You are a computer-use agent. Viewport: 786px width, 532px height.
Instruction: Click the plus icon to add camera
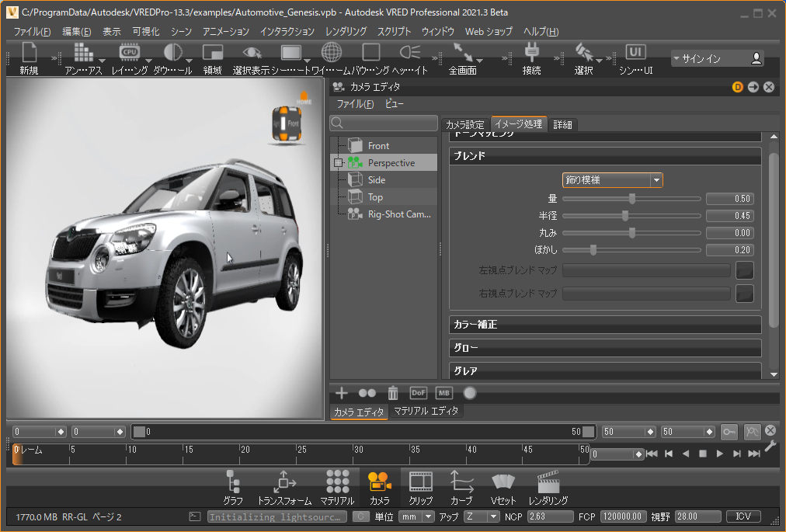click(342, 393)
